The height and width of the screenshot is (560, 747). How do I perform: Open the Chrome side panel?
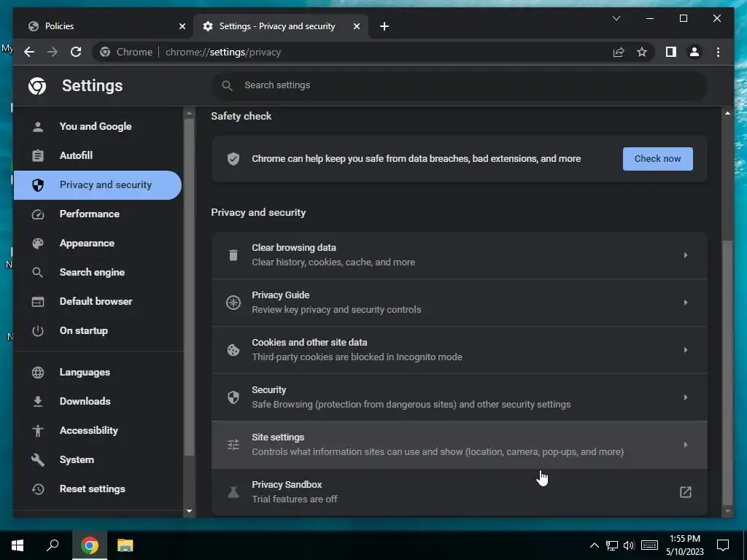click(x=671, y=52)
